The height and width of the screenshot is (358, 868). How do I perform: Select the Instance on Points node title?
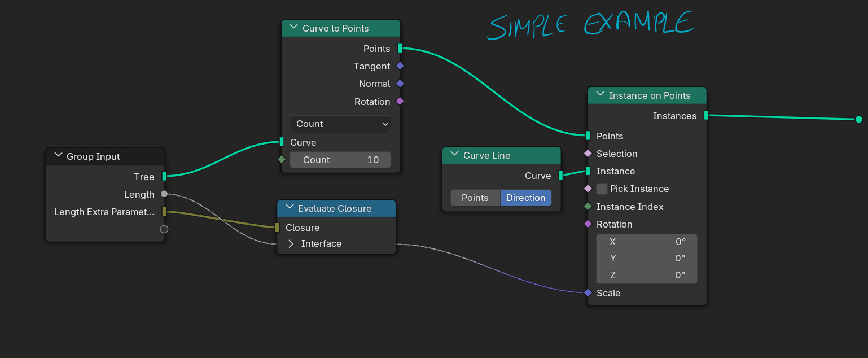tap(650, 95)
